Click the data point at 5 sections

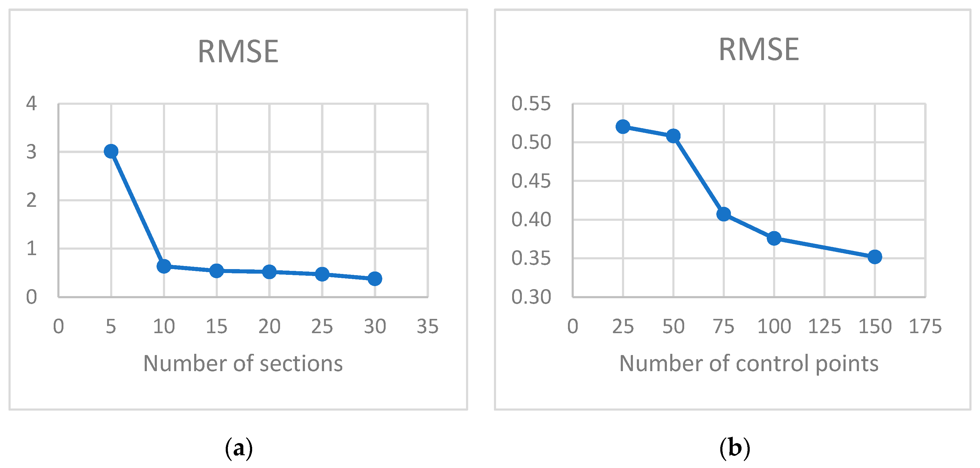pyautogui.click(x=111, y=151)
